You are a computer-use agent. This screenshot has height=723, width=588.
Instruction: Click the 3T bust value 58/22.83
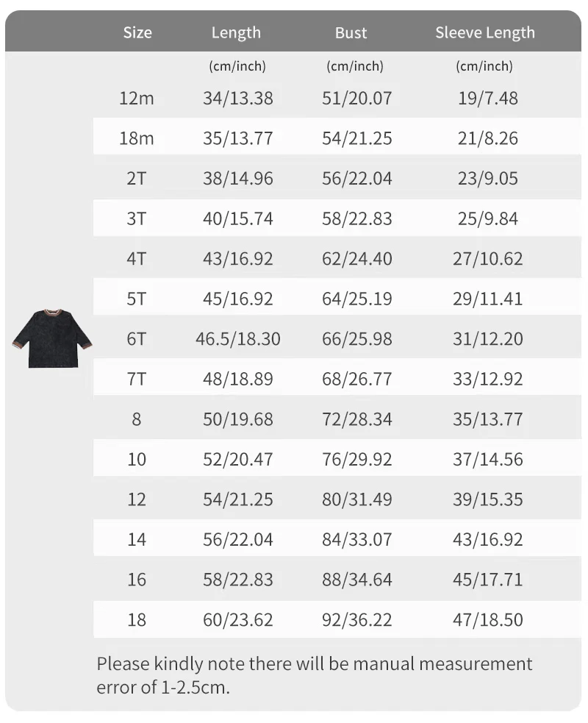point(356,218)
